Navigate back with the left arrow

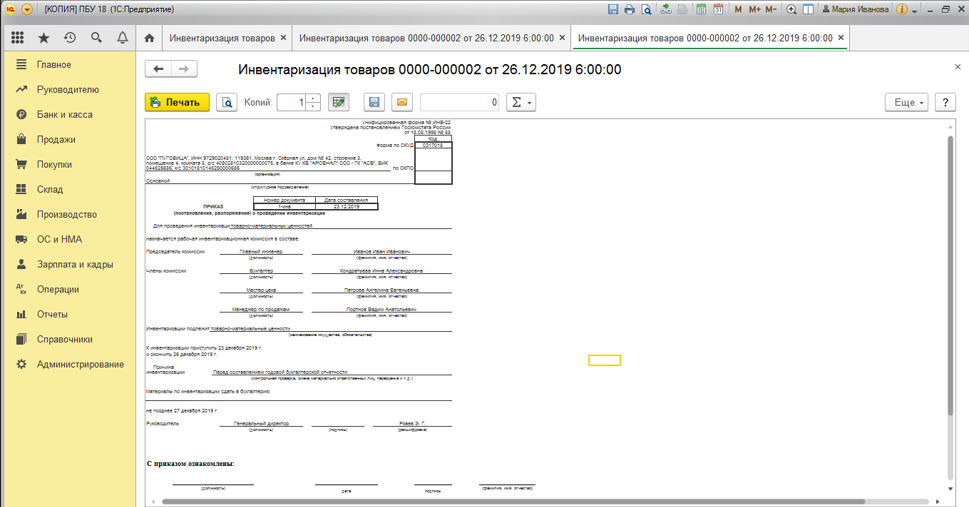coord(159,69)
